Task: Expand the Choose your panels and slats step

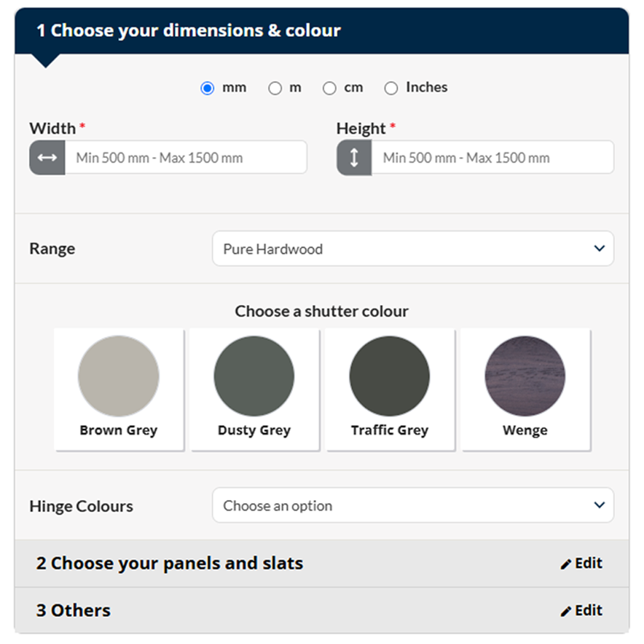Action: tap(170, 563)
